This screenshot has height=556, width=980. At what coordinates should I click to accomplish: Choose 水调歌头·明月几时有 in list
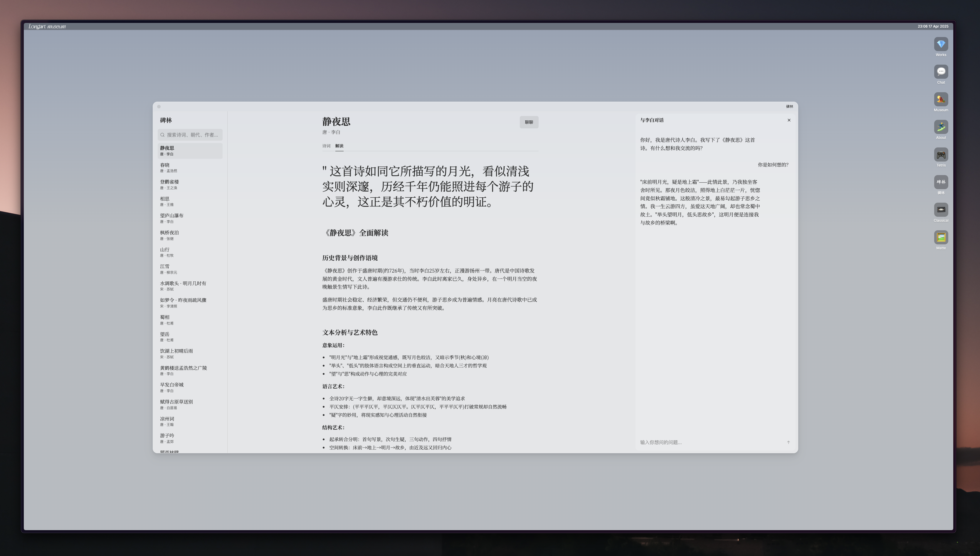pos(190,286)
